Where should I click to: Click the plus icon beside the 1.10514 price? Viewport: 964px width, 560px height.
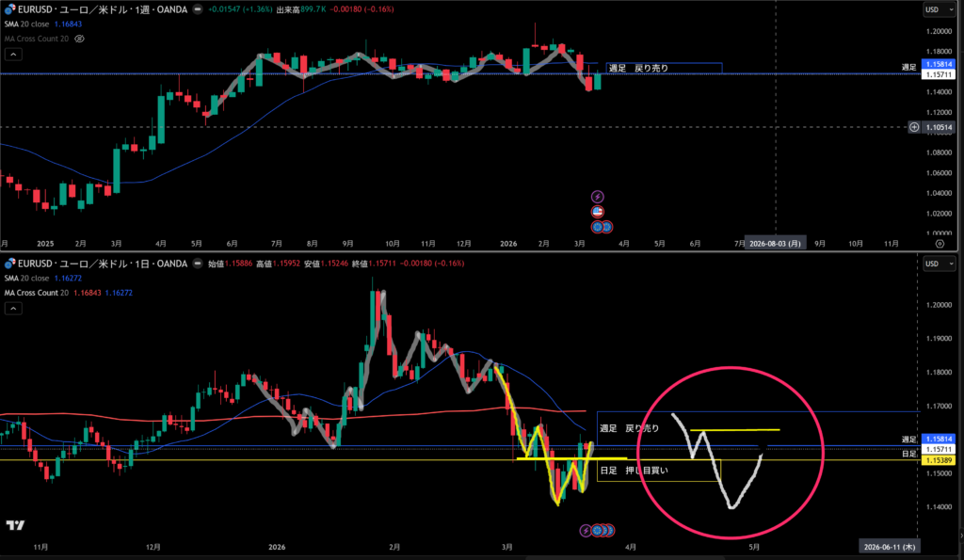click(912, 127)
